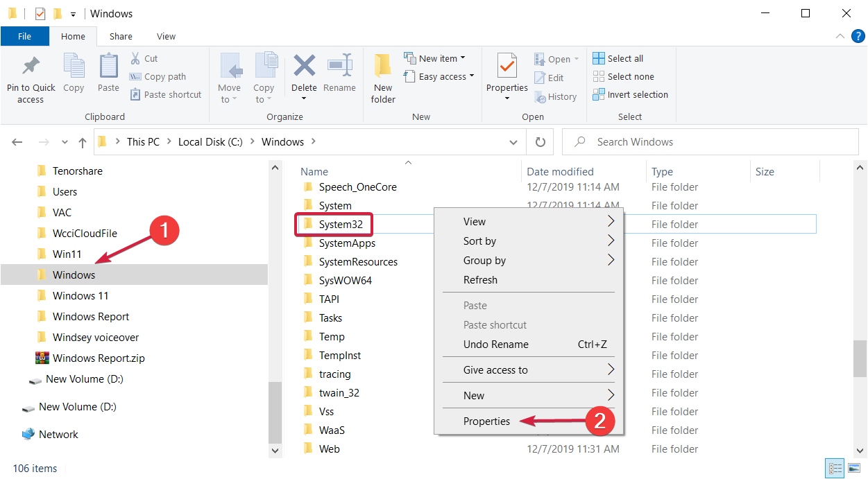Open Properties using the ribbon checkmark icon
This screenshot has height=479, width=868.
coord(507,67)
